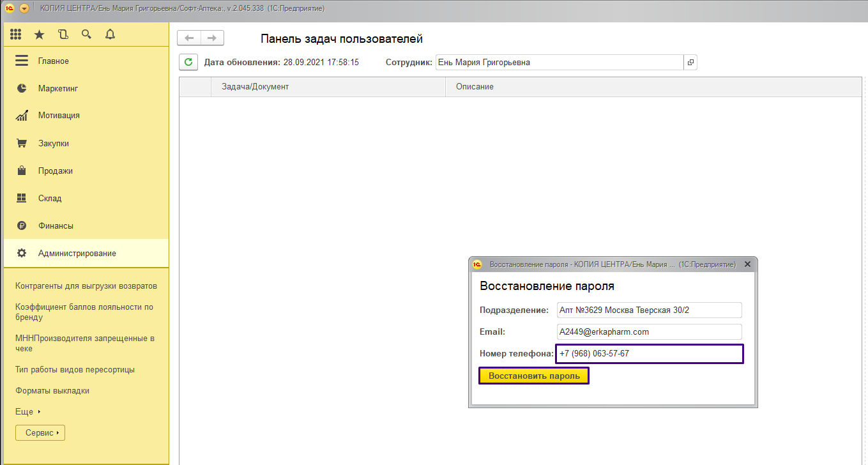Screen dimensions: 868x465
Task: Open the Маркетинг section
Action: coord(57,88)
